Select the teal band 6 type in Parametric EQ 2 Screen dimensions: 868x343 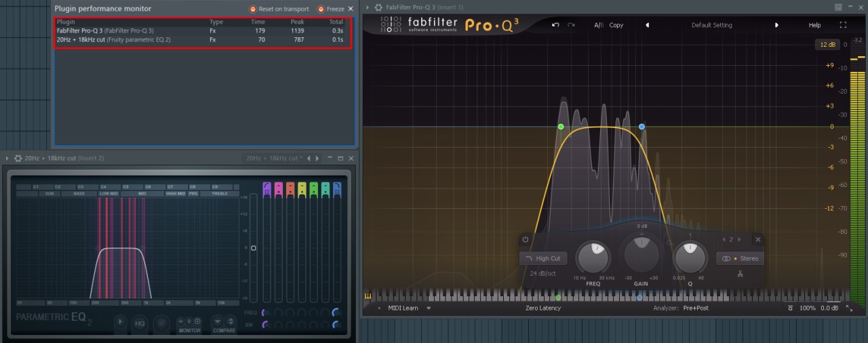pyautogui.click(x=325, y=188)
